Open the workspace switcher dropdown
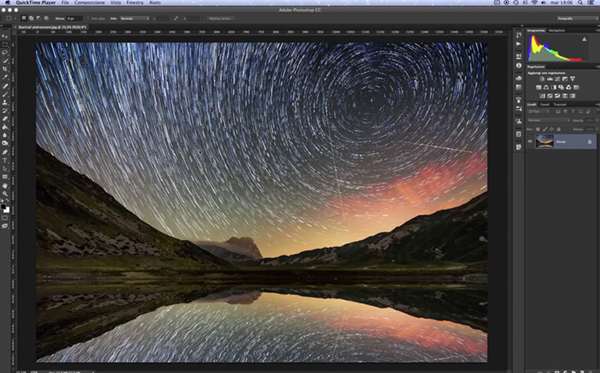Screen dimensions: 600x373 click(576, 18)
